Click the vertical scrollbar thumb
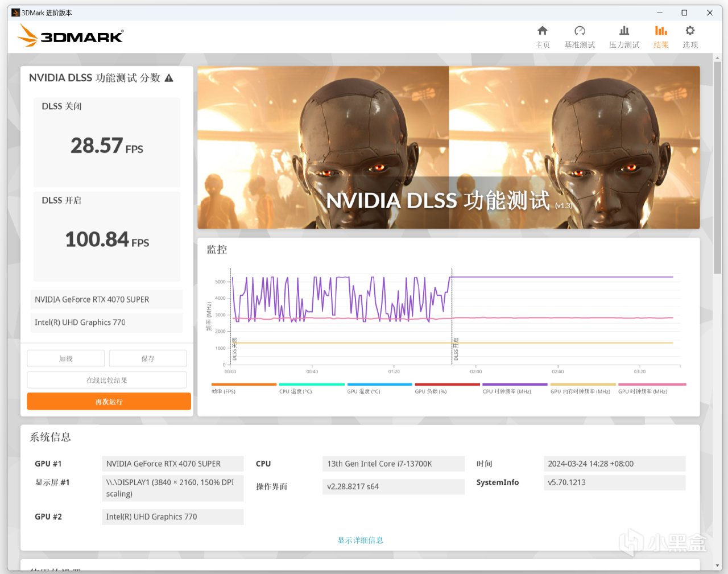This screenshot has width=728, height=574. (x=718, y=168)
